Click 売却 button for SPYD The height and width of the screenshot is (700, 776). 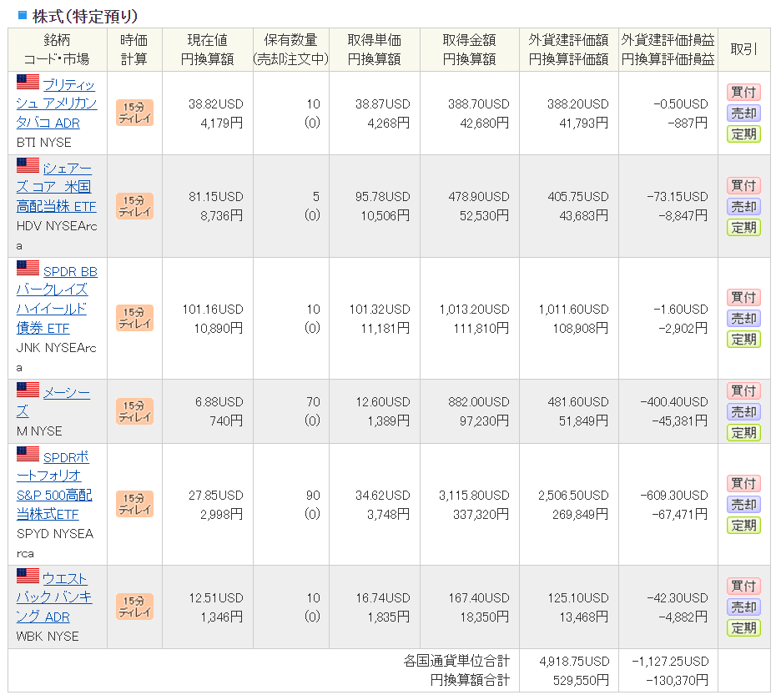click(743, 505)
